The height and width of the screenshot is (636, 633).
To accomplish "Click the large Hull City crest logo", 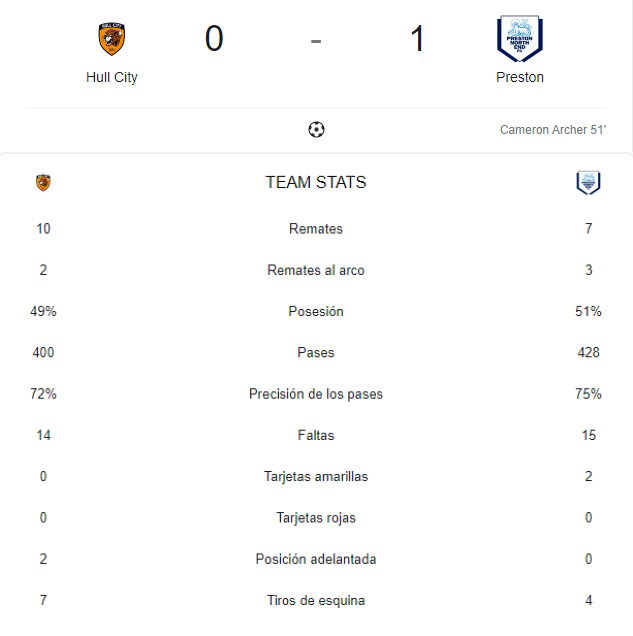I will click(112, 39).
